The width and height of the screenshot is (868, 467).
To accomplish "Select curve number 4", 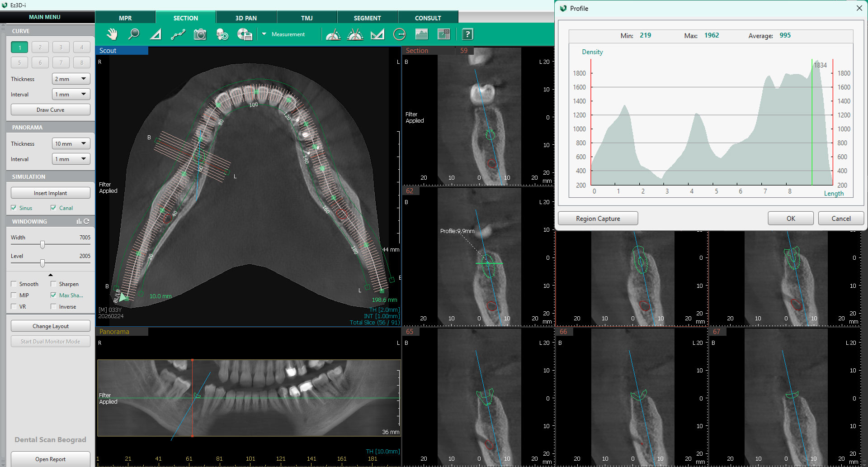I will point(82,47).
